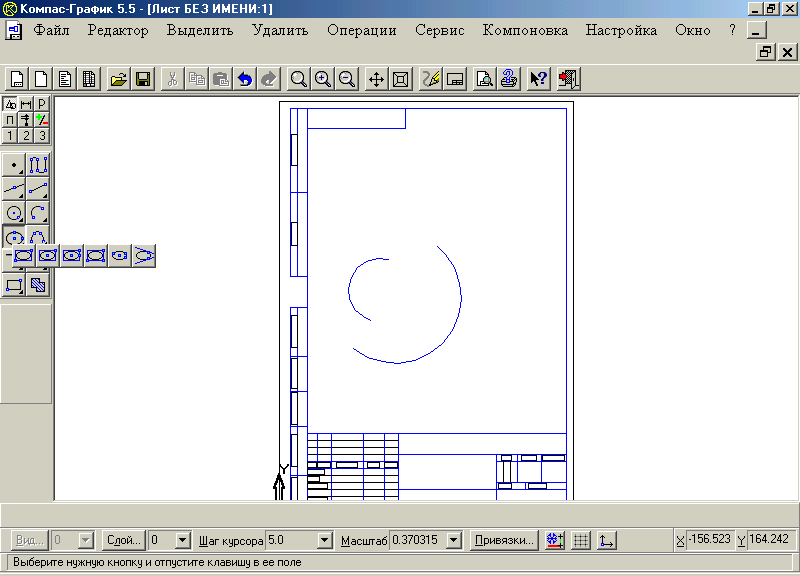Pick the fifth ellipse three-point variant

(x=120, y=256)
